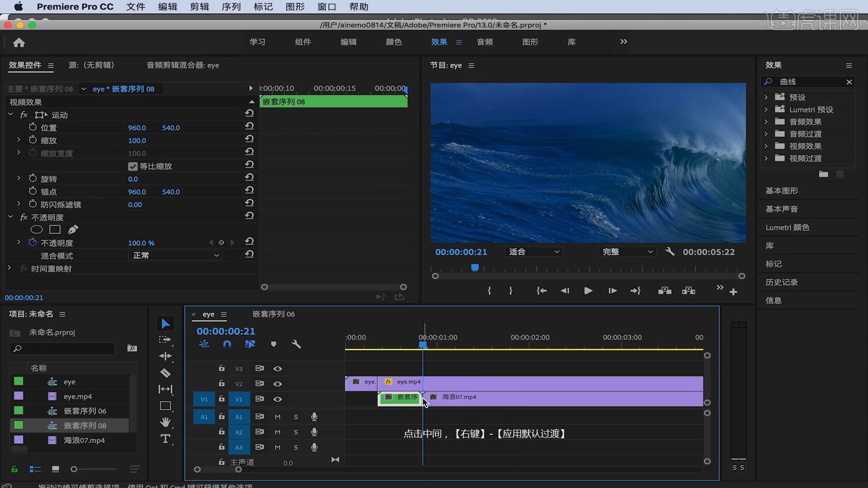868x488 pixels.
Task: Click the Lift button in program monitor
Action: point(665,291)
